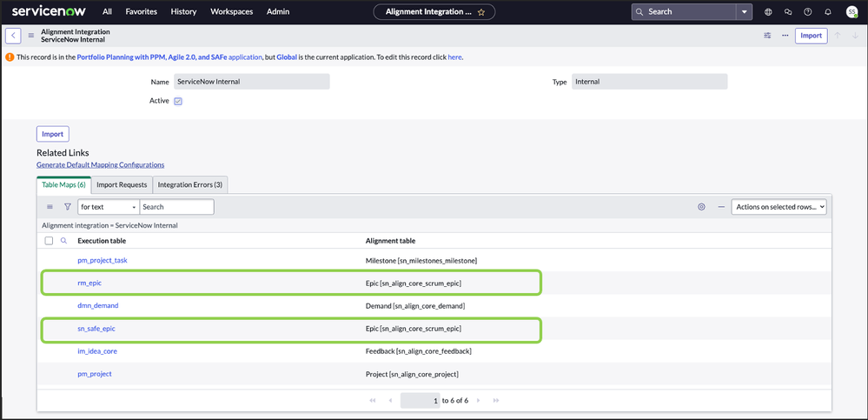This screenshot has height=420, width=868.
Task: Jump to first page of list
Action: 373,400
